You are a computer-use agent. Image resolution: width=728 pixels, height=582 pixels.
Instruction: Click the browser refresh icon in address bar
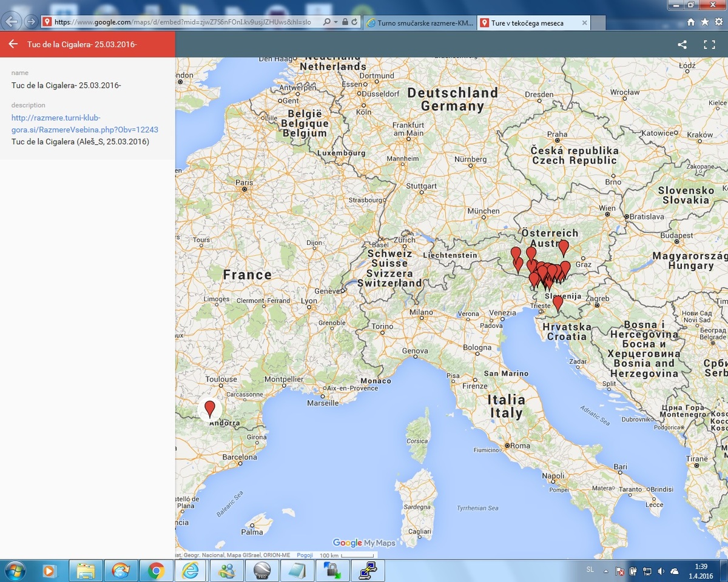click(354, 22)
